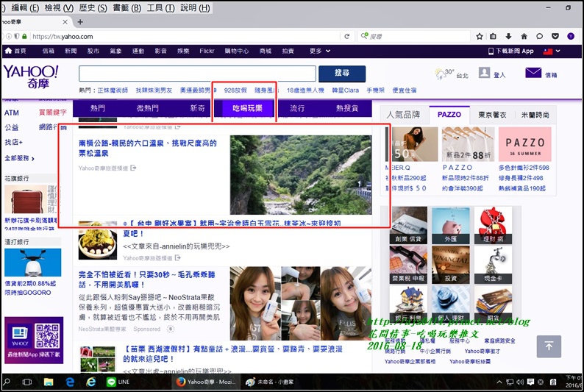Viewport: 584px width, 392px height.
Task: Open the 購物中心 navigation link
Action: pos(237,51)
